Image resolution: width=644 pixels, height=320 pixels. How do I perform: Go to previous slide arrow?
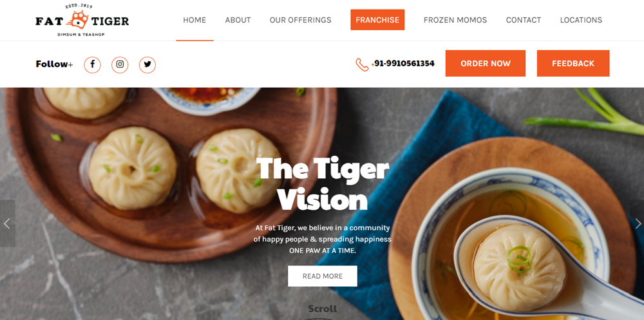pyautogui.click(x=7, y=223)
